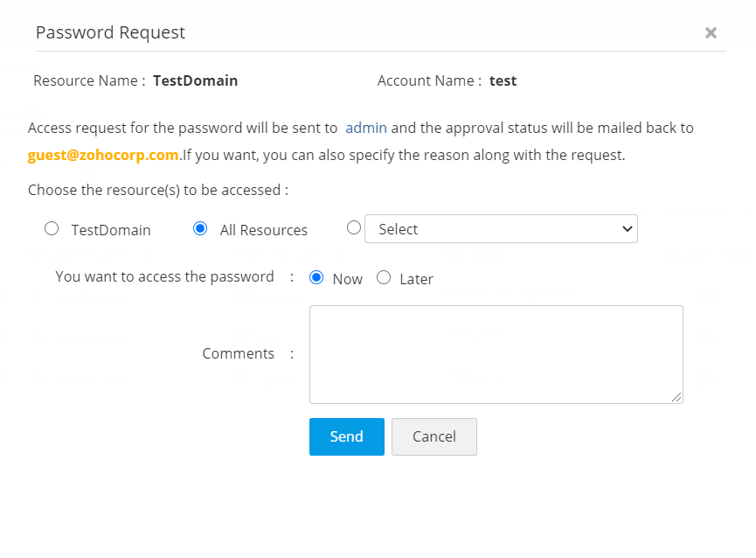Click the All Resources label text
Screen dimensions: 756x558
click(264, 230)
